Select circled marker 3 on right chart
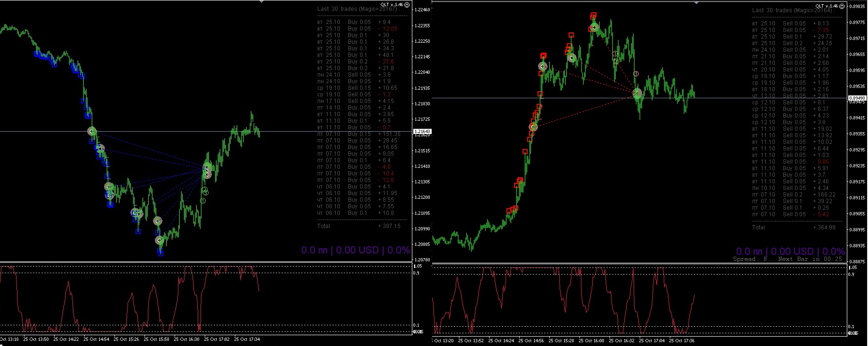The image size is (868, 346). (636, 74)
